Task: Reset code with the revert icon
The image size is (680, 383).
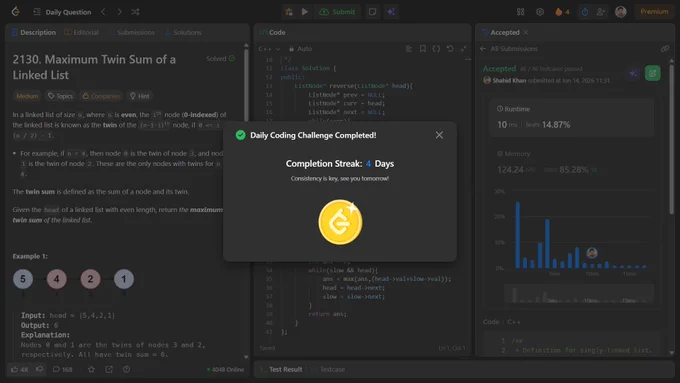Action: point(450,49)
